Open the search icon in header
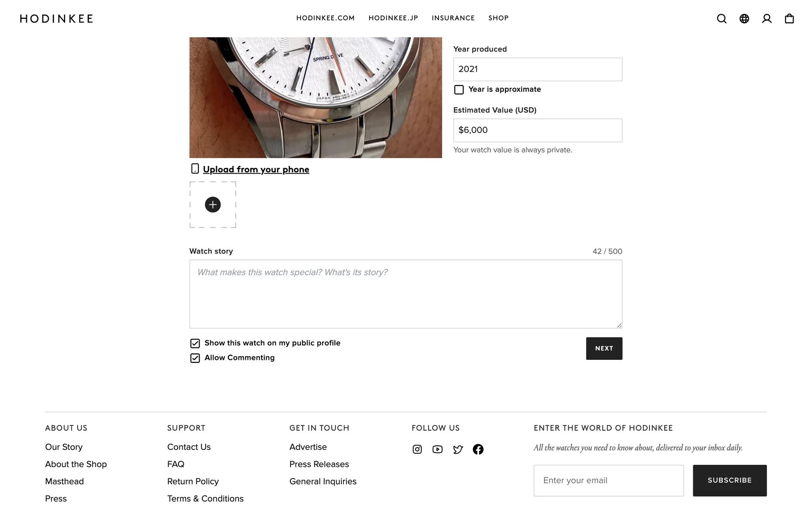The height and width of the screenshot is (508, 812). click(x=721, y=19)
